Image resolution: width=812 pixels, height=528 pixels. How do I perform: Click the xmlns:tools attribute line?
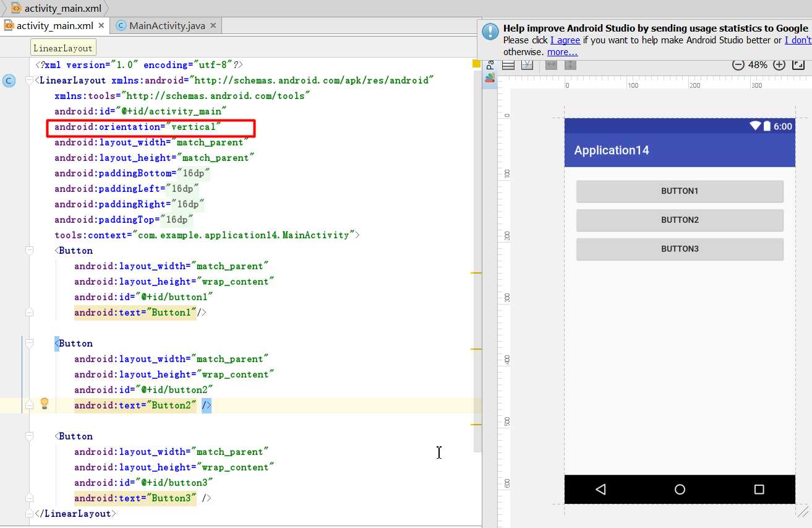[182, 96]
